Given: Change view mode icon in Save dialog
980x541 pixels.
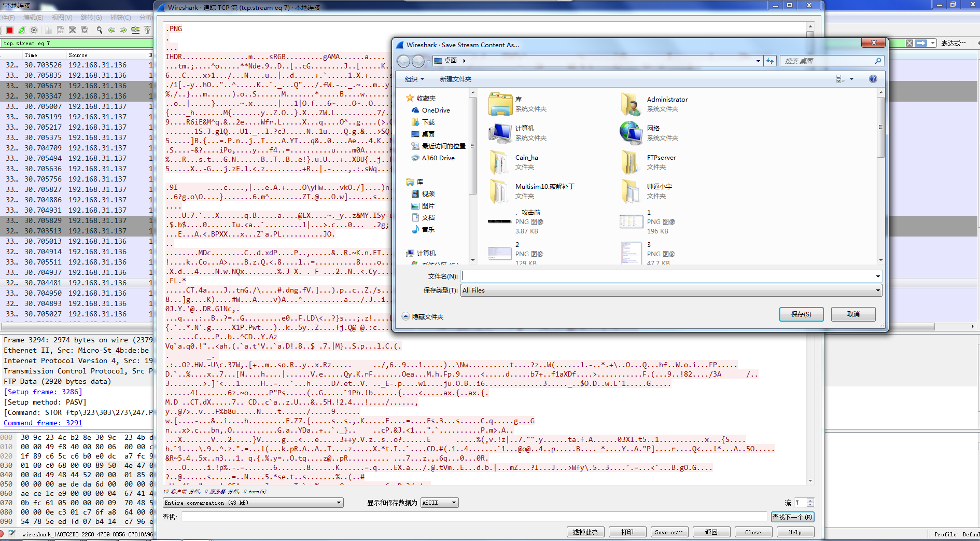Looking at the screenshot, I should point(841,79).
